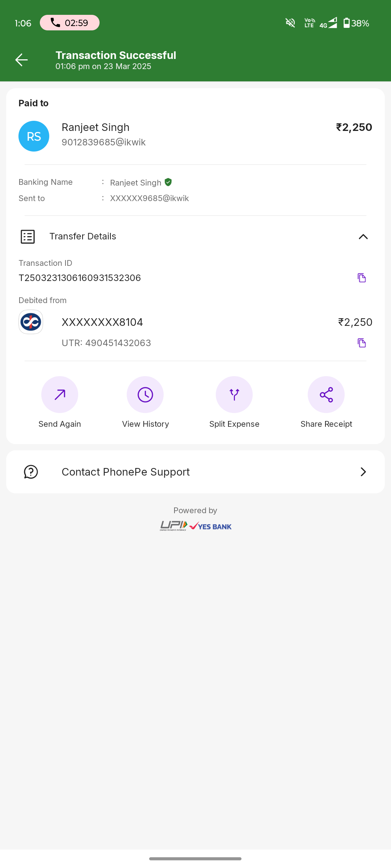
Task: Tap the Send Again arrow icon
Action: pyautogui.click(x=60, y=395)
